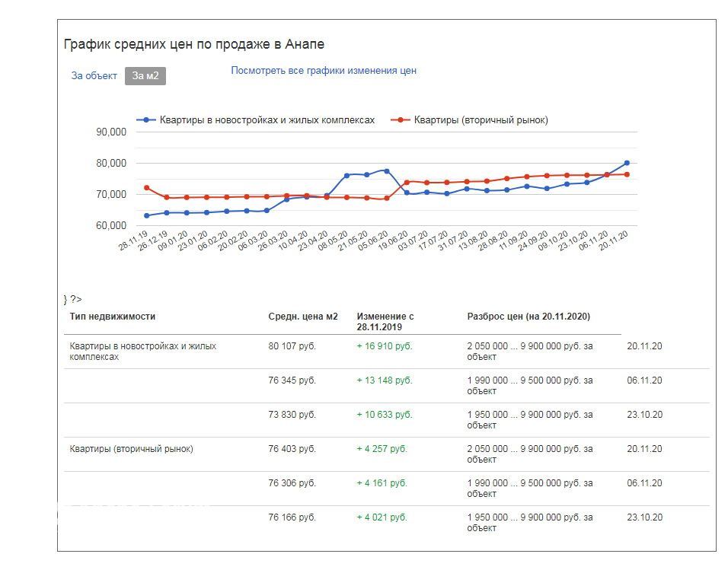
Task: Switch to the "За объект" tab
Action: coord(94,76)
